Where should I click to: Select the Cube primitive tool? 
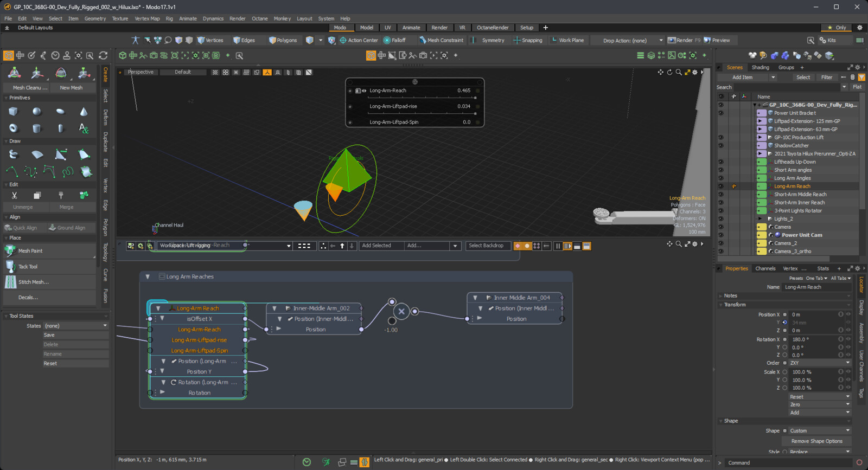point(13,111)
